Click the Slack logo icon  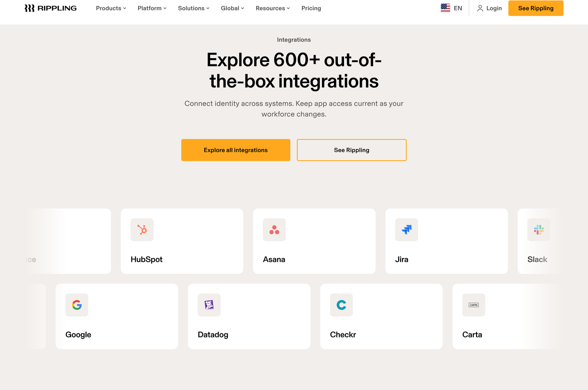(x=539, y=230)
